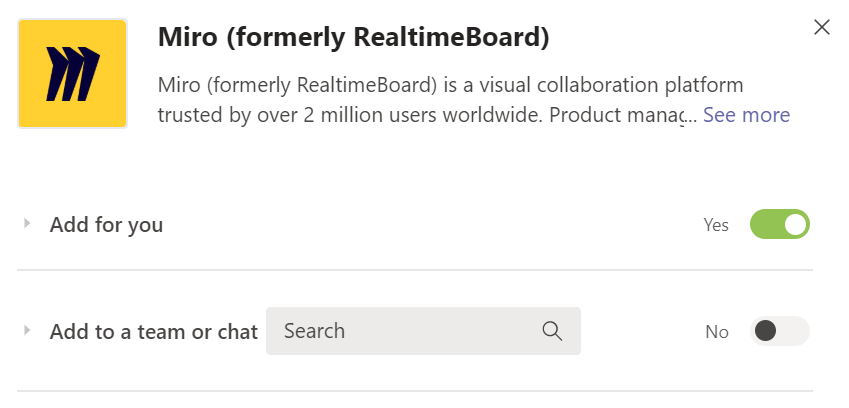Expand the Add for you section arrow

point(28,224)
